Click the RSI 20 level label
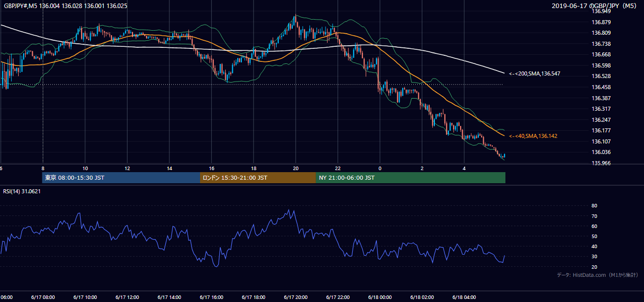Screen dimensions: 644x302 594,267
